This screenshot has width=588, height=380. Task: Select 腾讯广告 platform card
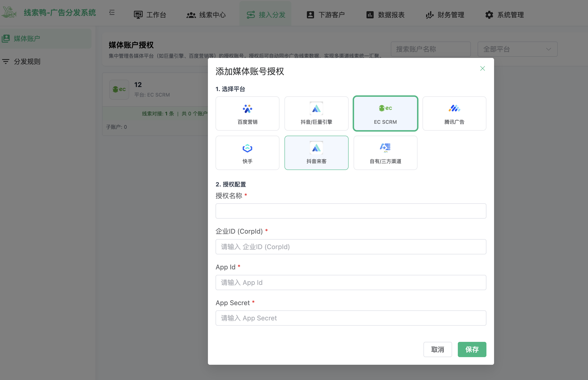pyautogui.click(x=454, y=113)
